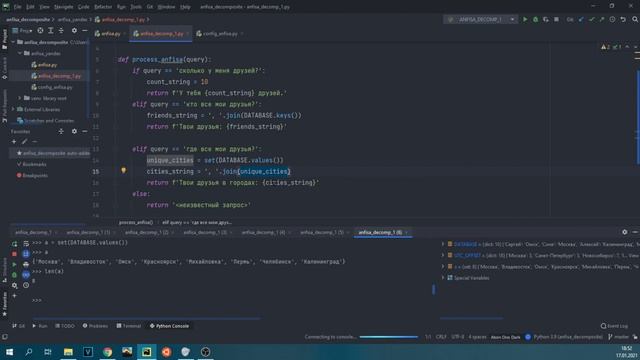
Task: Click Collapse All icon in Project panel
Action: (x=61, y=31)
